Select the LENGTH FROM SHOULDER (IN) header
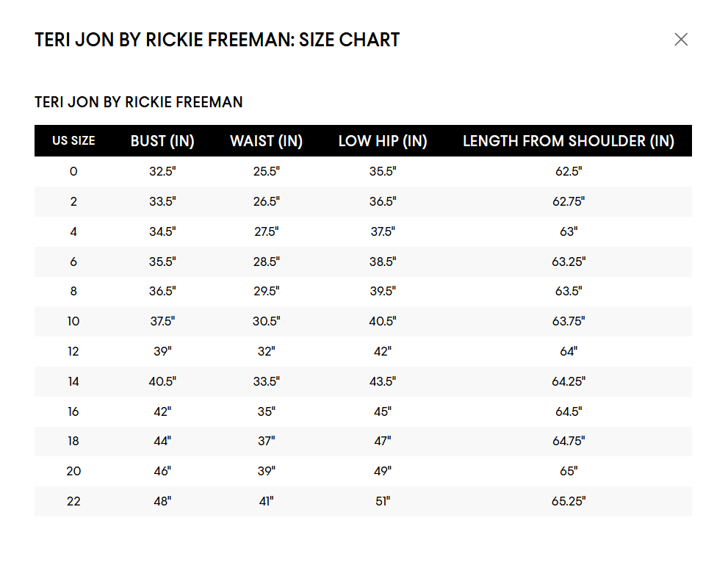The height and width of the screenshot is (576, 728). 569,141
